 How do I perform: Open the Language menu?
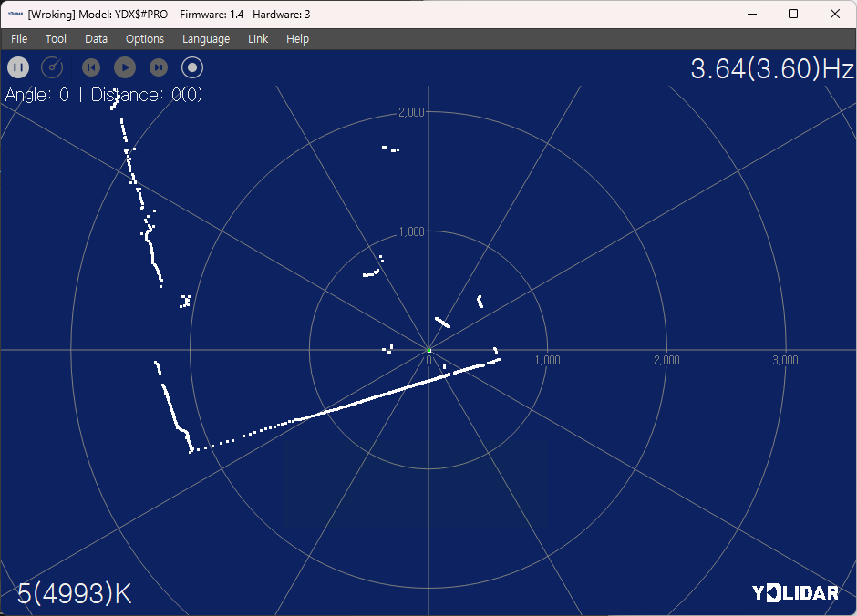(206, 39)
